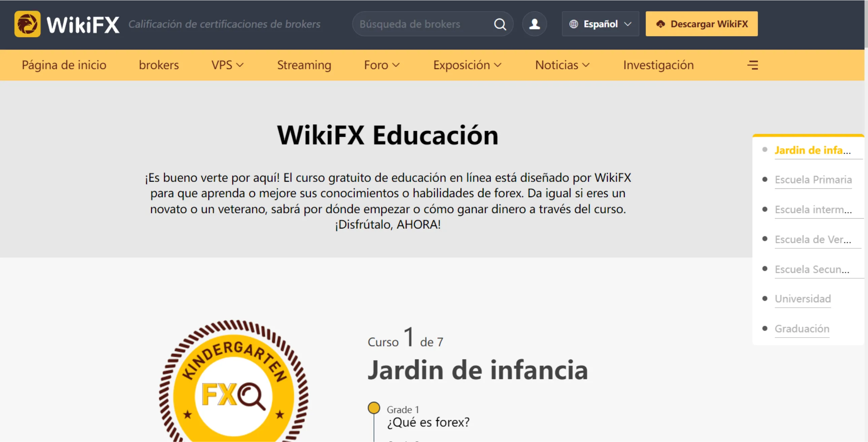The width and height of the screenshot is (868, 442).
Task: Jump to Escuela Secun... section
Action: (812, 269)
